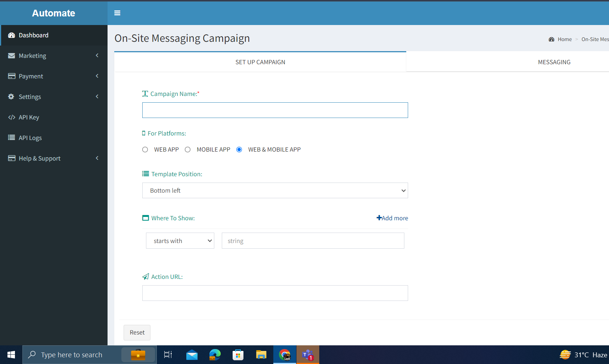The width and height of the screenshot is (609, 364).
Task: Click the API Key code icon
Action: point(12,117)
